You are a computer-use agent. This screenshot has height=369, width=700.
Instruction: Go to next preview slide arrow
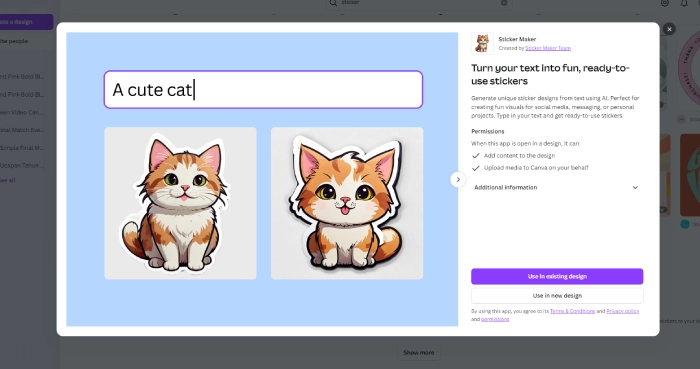coord(458,180)
